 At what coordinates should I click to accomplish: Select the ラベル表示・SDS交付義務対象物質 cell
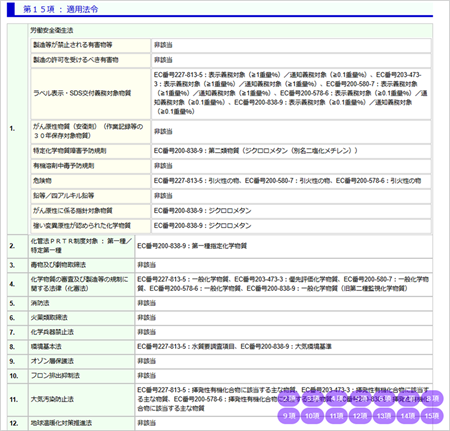tap(91, 93)
